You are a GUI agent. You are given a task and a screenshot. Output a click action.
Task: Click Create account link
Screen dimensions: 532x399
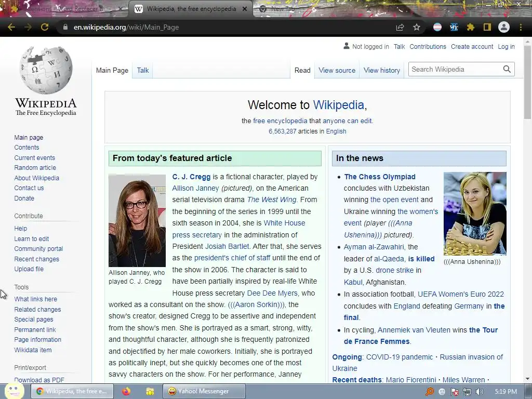[472, 46]
